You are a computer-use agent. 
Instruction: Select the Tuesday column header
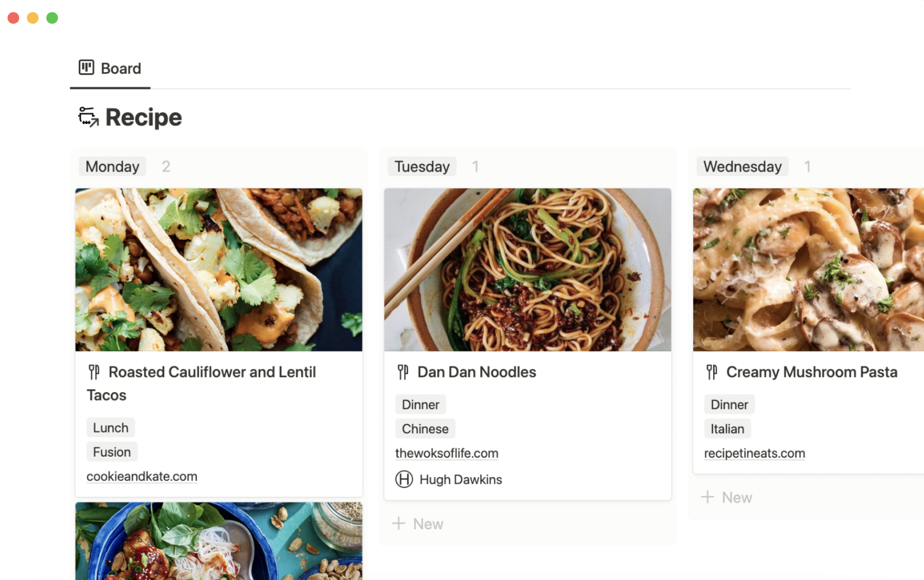tap(422, 167)
